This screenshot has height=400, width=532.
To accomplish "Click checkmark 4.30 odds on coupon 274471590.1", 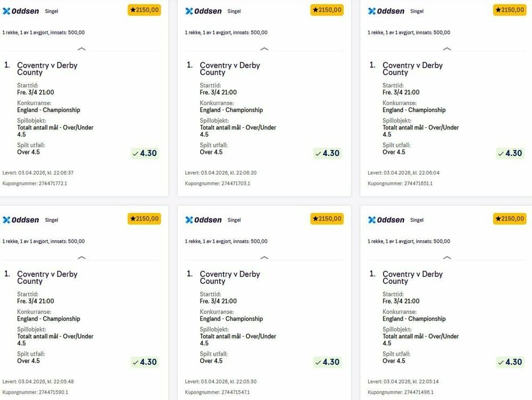I will tap(145, 362).
